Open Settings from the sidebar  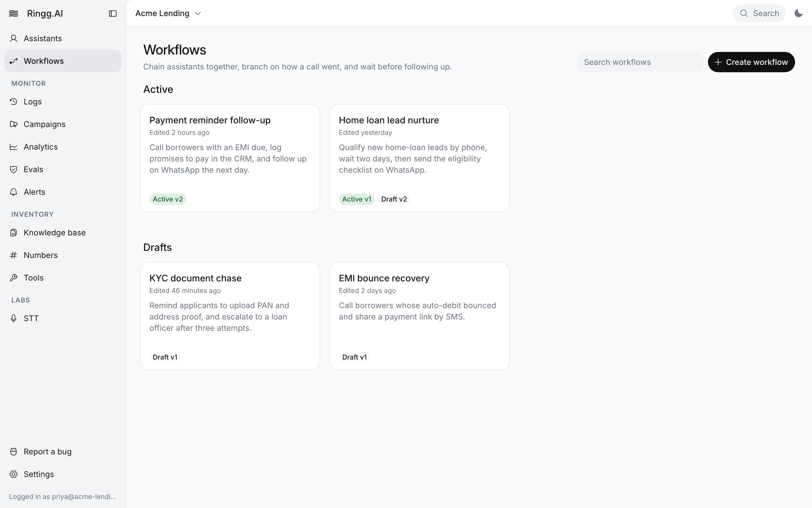(63, 474)
